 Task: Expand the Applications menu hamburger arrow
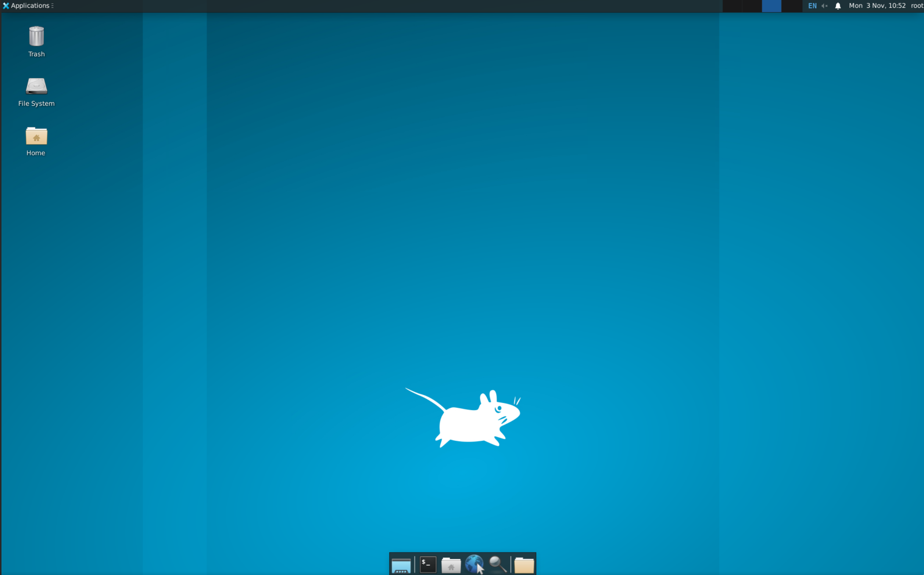click(x=53, y=6)
